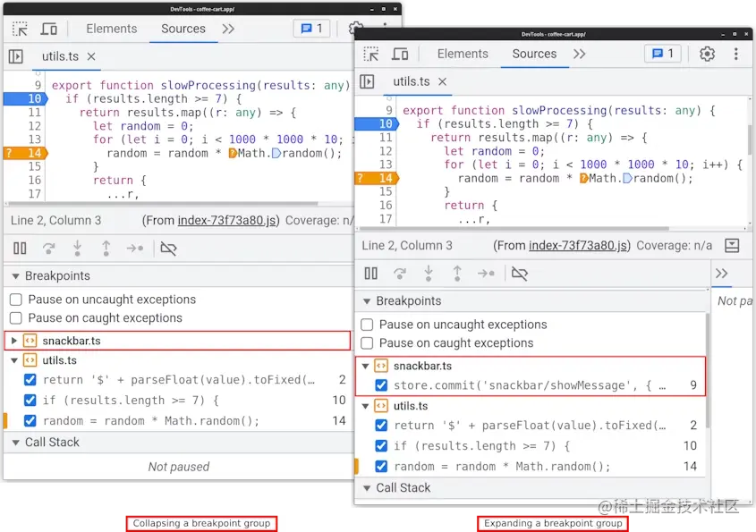Pause script execution in left window
Viewport: 756px width, 532px height.
pos(20,249)
